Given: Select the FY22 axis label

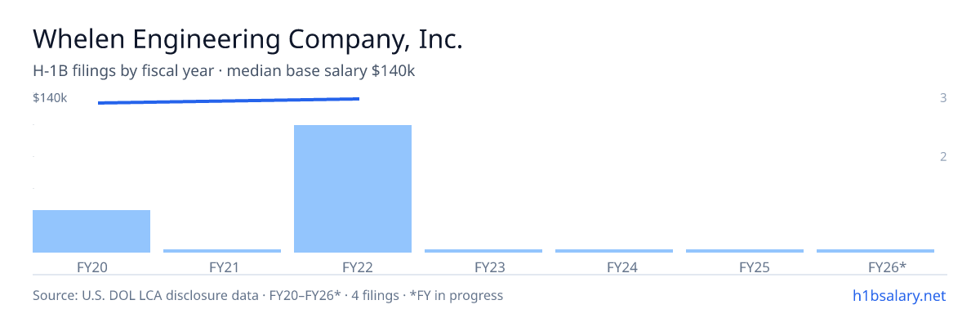Looking at the screenshot, I should coord(353,267).
